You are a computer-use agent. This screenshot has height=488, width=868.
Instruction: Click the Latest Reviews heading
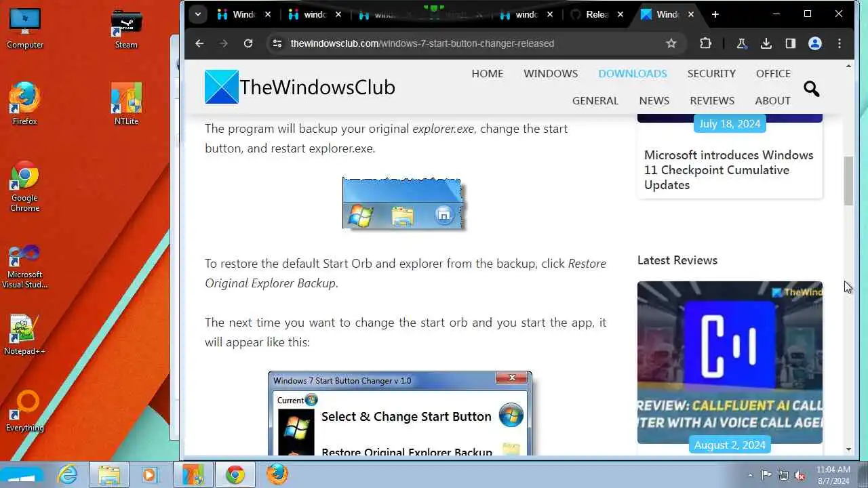point(677,260)
